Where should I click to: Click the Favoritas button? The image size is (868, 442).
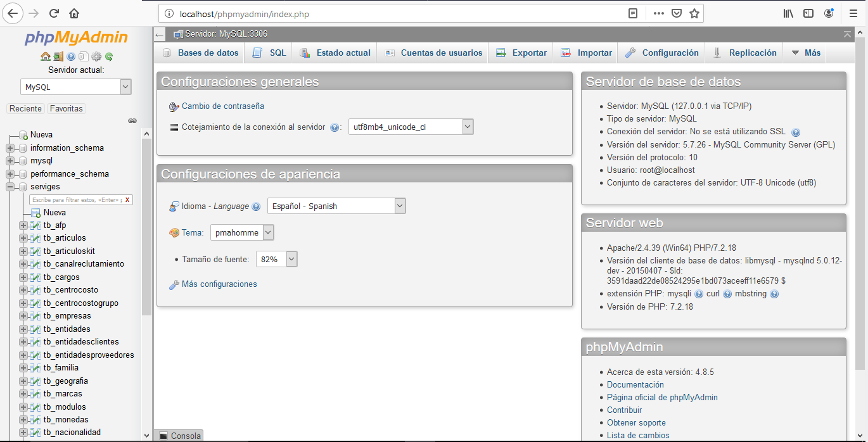tap(67, 109)
